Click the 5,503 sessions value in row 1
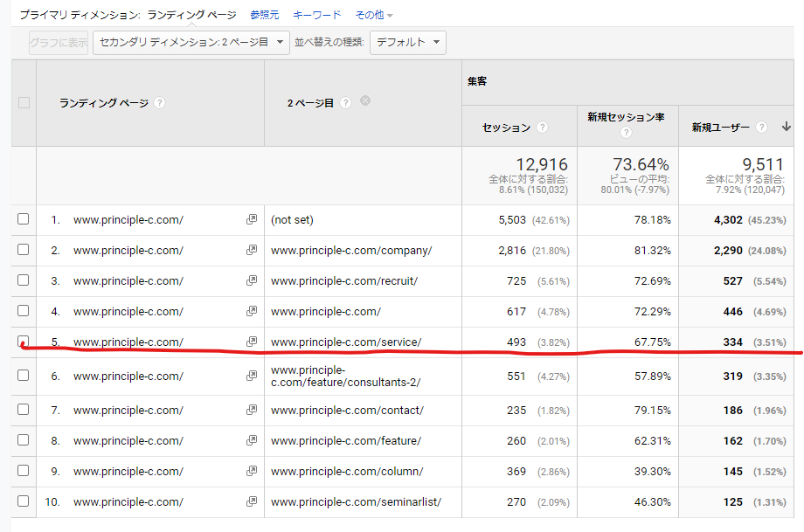804x532 pixels. pyautogui.click(x=512, y=220)
